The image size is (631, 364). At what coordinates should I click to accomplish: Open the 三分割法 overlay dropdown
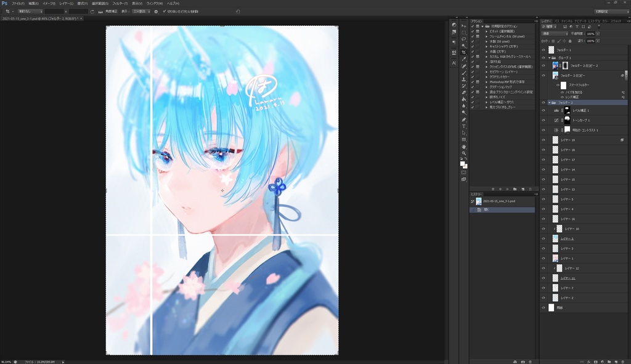141,11
